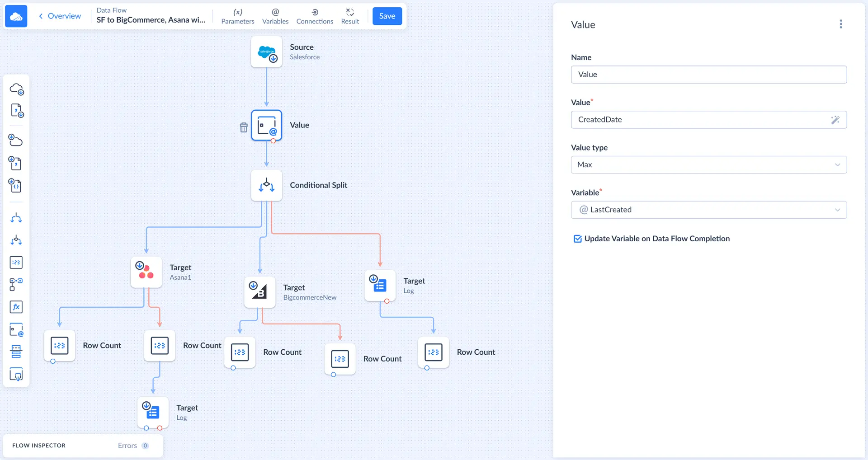
Task: Open the three-dot menu in Value panel
Action: click(x=840, y=24)
